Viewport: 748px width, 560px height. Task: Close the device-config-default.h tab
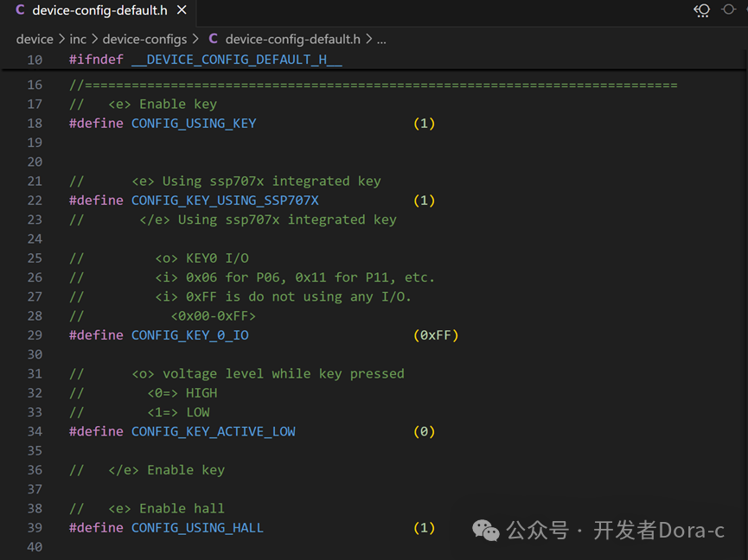182,11
